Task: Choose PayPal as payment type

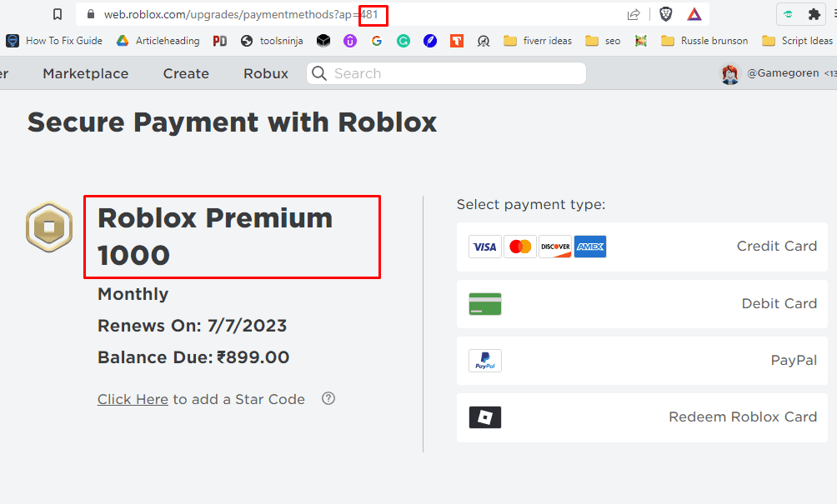Action: pos(642,361)
